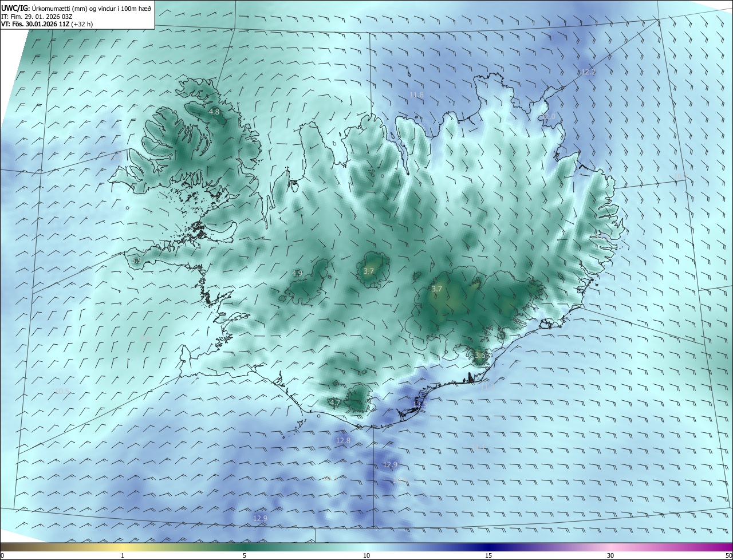
Task: Click the 4.8 value label in the Westfjords
Action: pyautogui.click(x=214, y=112)
